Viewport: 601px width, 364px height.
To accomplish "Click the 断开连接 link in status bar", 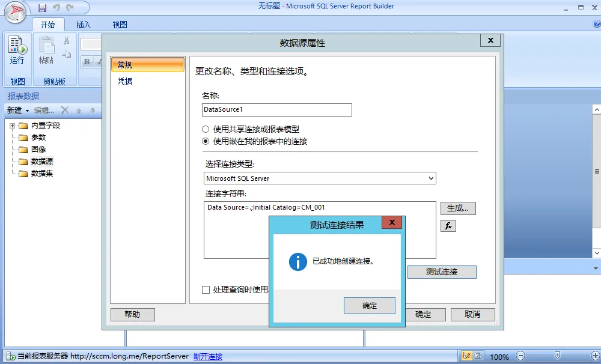I will [208, 356].
